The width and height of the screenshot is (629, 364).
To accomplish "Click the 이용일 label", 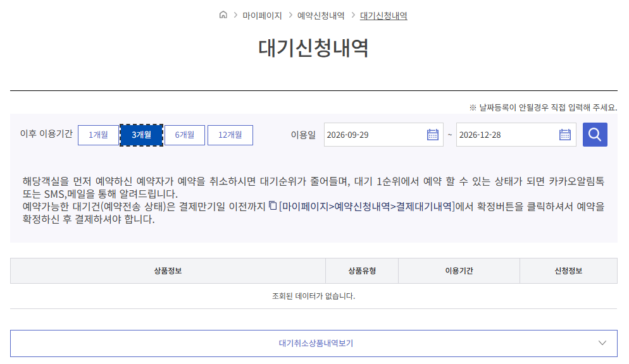I will tap(303, 135).
